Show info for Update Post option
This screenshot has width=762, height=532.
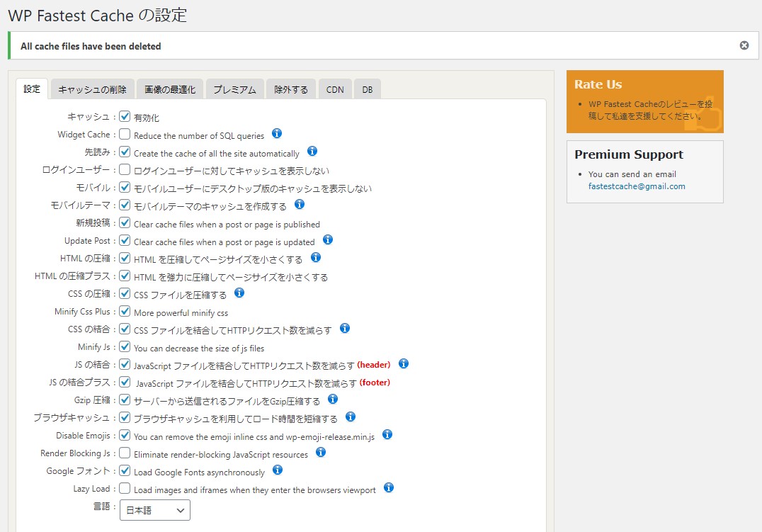pyautogui.click(x=328, y=239)
